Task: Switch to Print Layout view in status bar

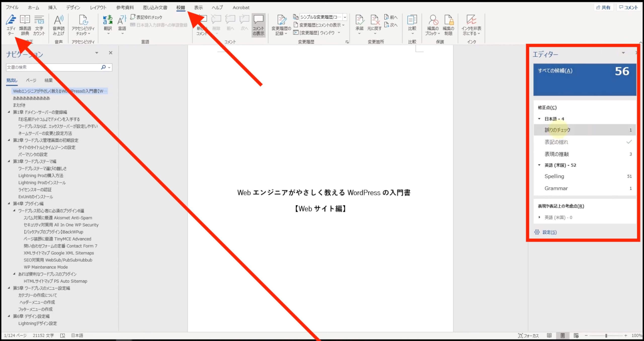Action: coord(562,335)
